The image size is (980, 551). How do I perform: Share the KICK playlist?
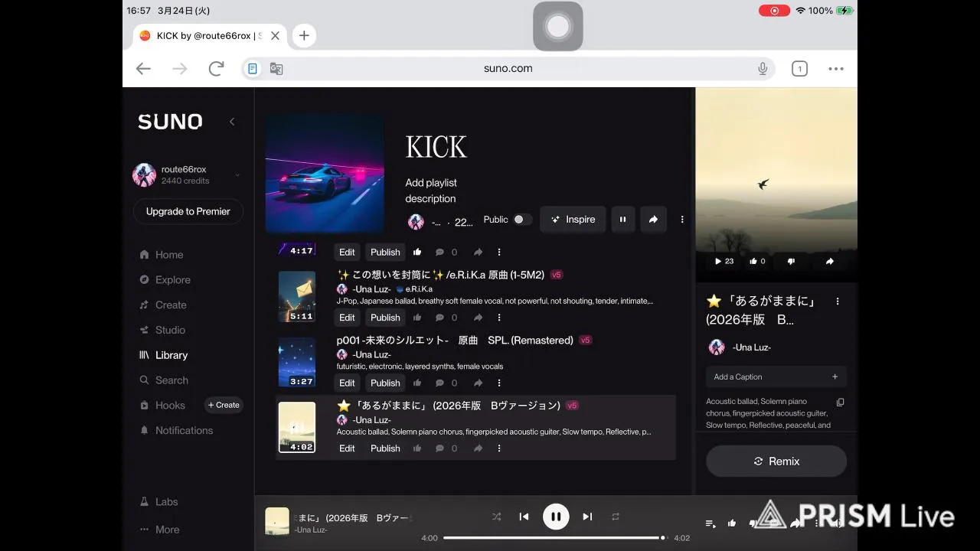coord(653,220)
